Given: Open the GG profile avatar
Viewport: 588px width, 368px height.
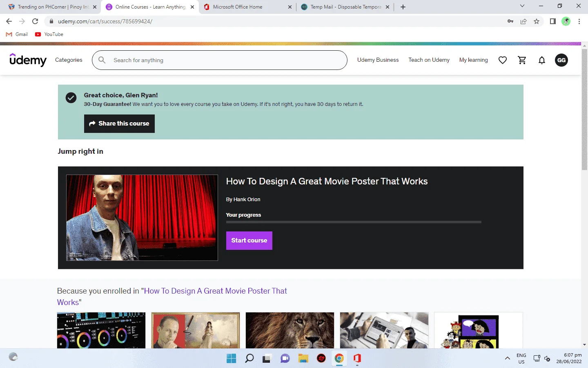Looking at the screenshot, I should pyautogui.click(x=561, y=60).
